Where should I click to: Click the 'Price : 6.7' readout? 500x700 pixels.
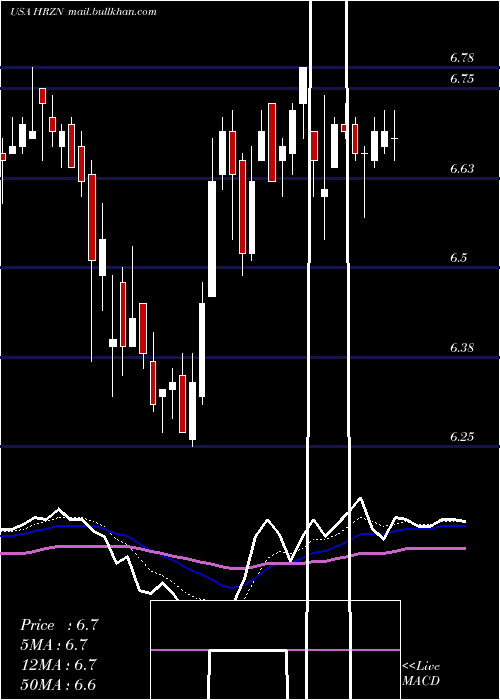pyautogui.click(x=59, y=625)
